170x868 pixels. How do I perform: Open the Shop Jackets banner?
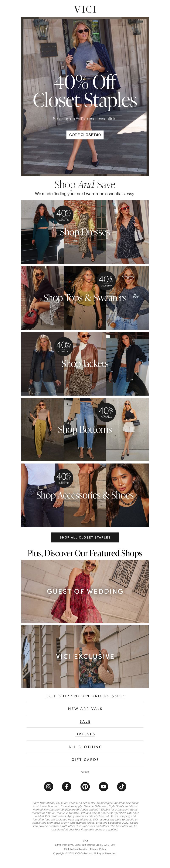(85, 364)
